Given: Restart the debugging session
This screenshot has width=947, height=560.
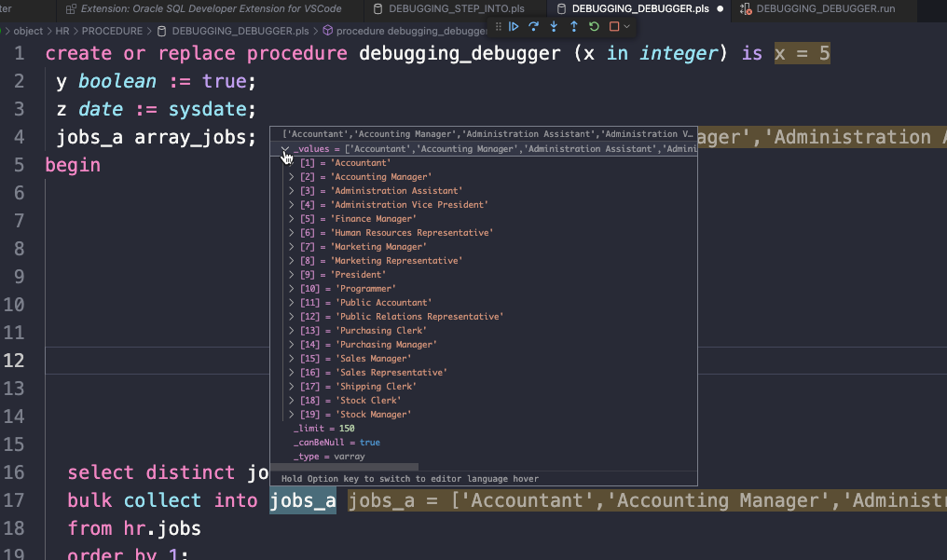Looking at the screenshot, I should coord(594,27).
